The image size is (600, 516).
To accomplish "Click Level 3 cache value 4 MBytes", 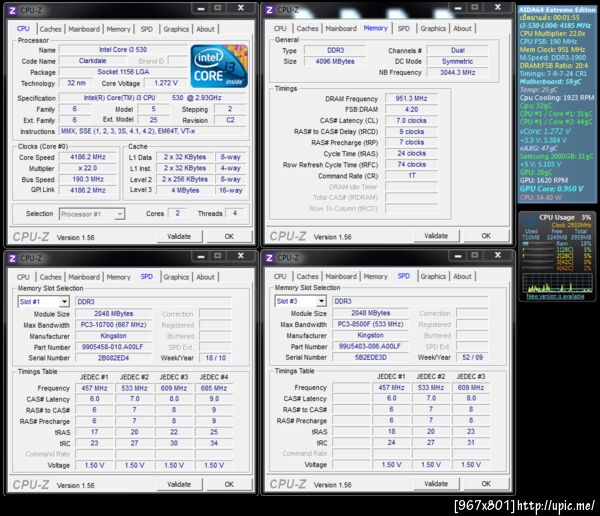I will (x=185, y=190).
